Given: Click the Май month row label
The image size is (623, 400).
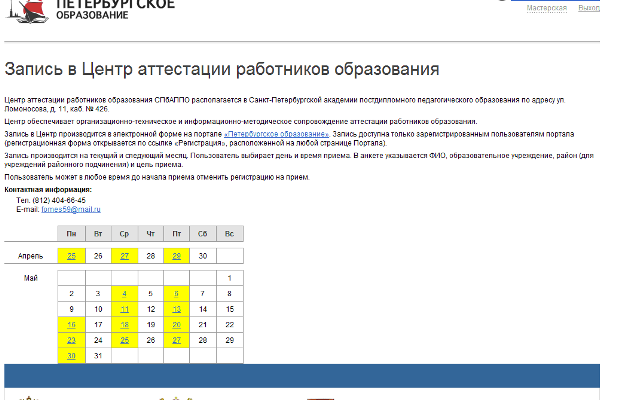Looking at the screenshot, I should pos(31,278).
